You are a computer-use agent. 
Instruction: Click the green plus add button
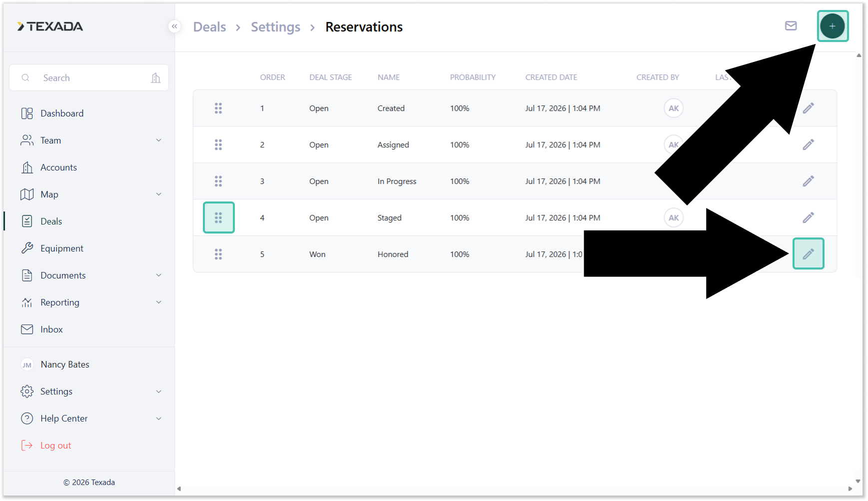click(833, 26)
